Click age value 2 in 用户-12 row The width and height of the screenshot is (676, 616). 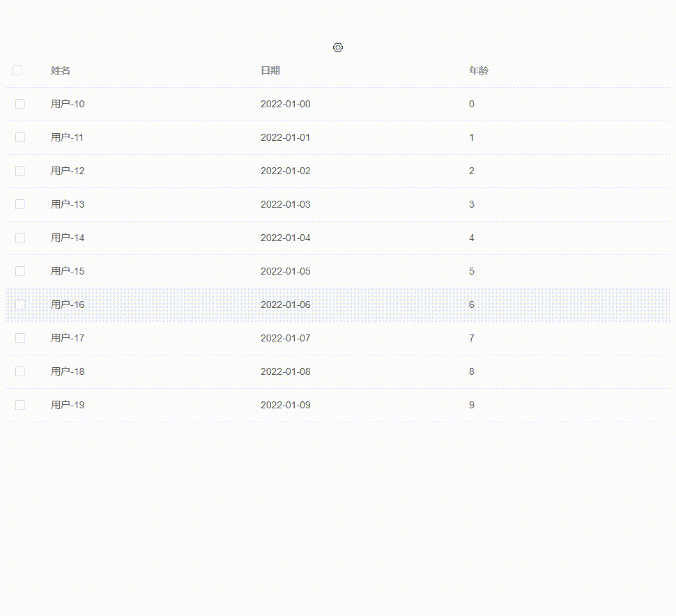pyautogui.click(x=472, y=171)
